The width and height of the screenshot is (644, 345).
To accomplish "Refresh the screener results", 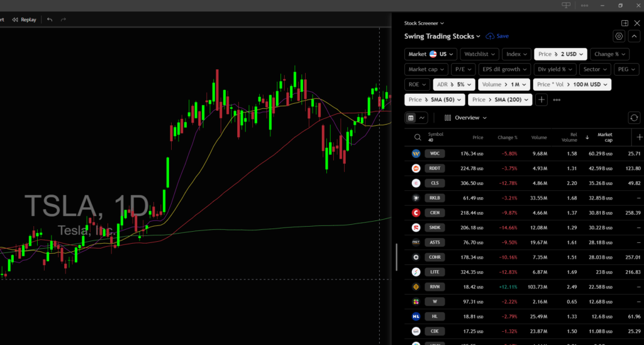I will [634, 118].
